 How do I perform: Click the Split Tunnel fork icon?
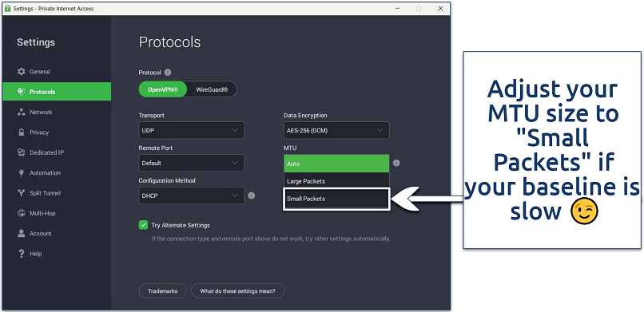coord(22,193)
